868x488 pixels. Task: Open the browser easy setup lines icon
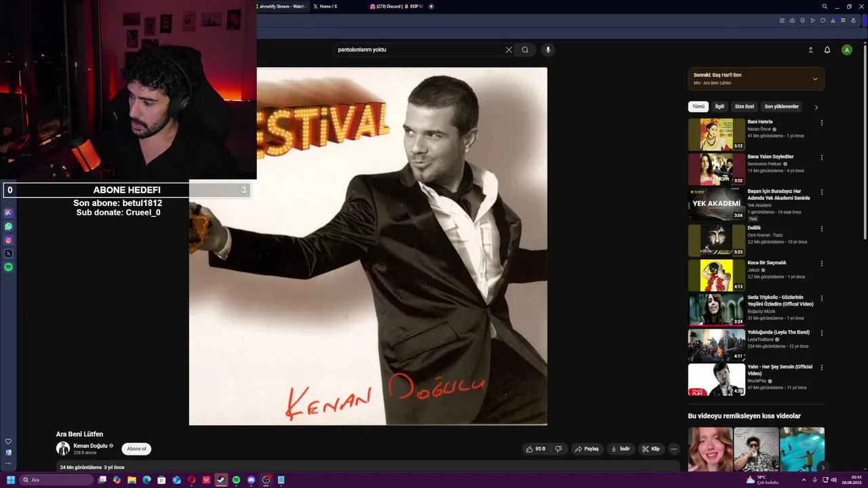point(843,20)
